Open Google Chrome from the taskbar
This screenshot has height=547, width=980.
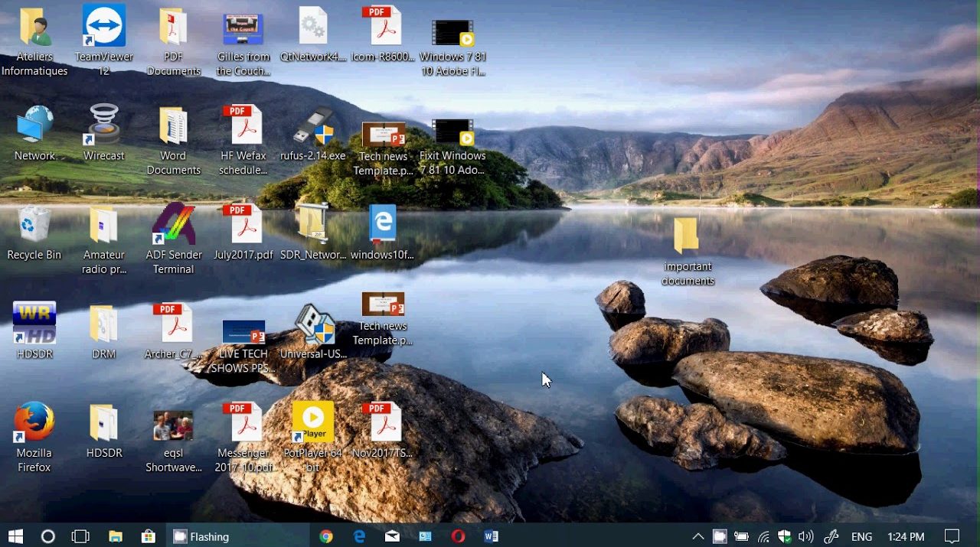click(x=326, y=536)
